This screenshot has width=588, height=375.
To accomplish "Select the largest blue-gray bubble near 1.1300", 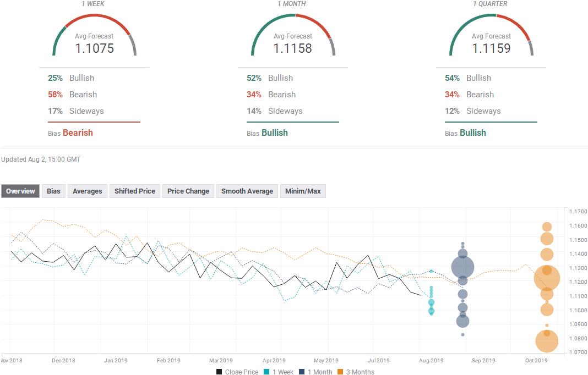I will click(462, 268).
